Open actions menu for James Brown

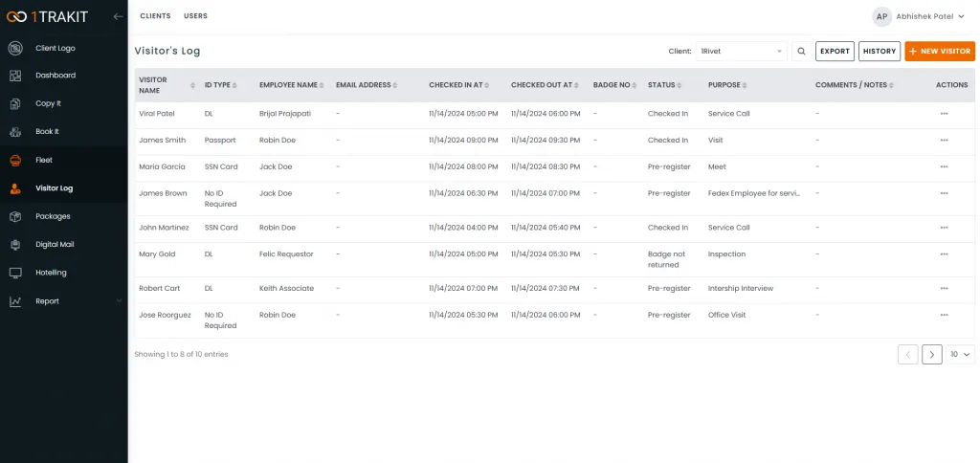click(944, 193)
